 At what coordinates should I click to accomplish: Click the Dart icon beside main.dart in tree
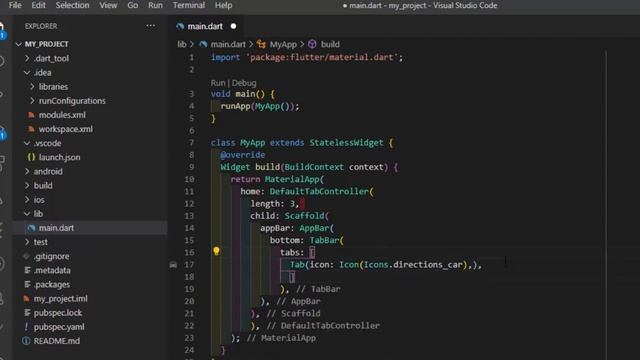pos(31,228)
